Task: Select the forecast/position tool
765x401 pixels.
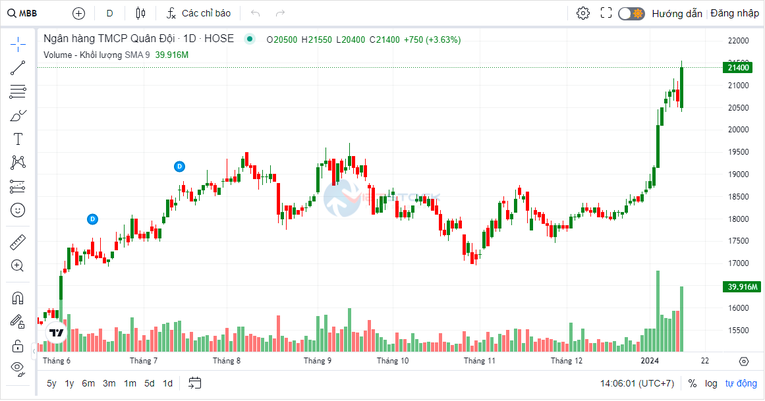Action: [x=18, y=186]
